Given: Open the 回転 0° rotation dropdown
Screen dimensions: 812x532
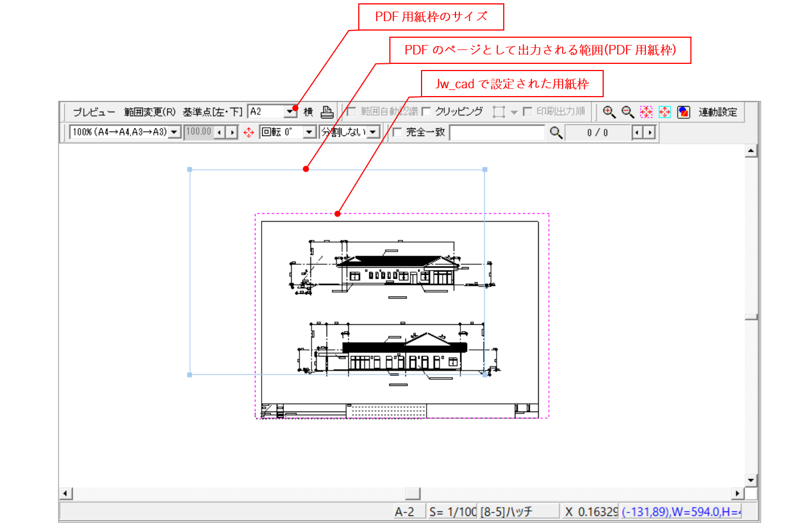Looking at the screenshot, I should click(x=308, y=132).
